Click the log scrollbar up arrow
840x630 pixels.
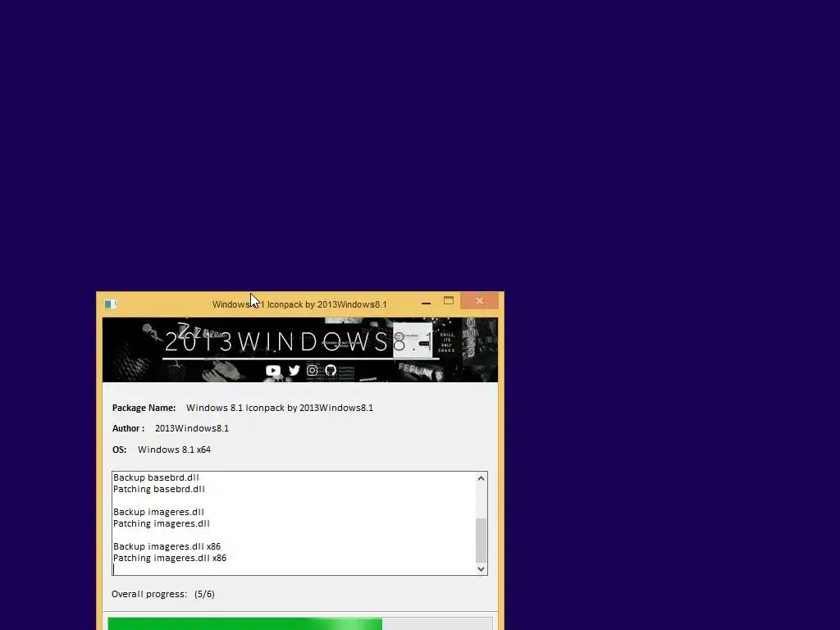pyautogui.click(x=481, y=478)
